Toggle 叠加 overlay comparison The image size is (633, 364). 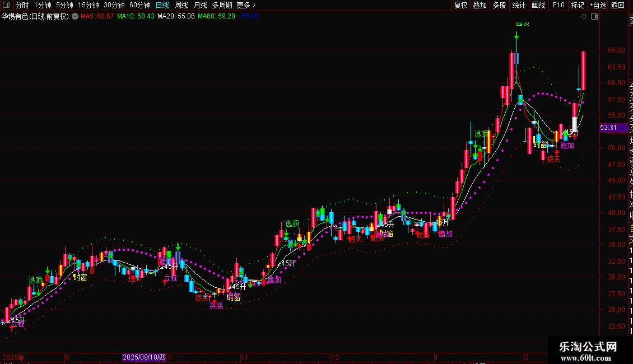click(x=480, y=5)
